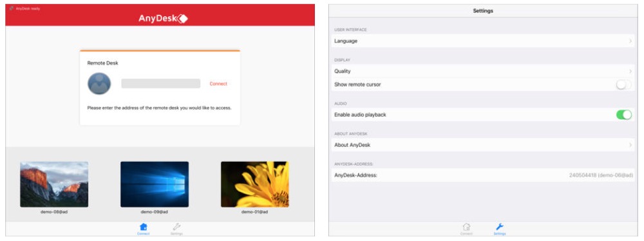
Task: Toggle the Show remote cursor switch
Action: [x=624, y=84]
